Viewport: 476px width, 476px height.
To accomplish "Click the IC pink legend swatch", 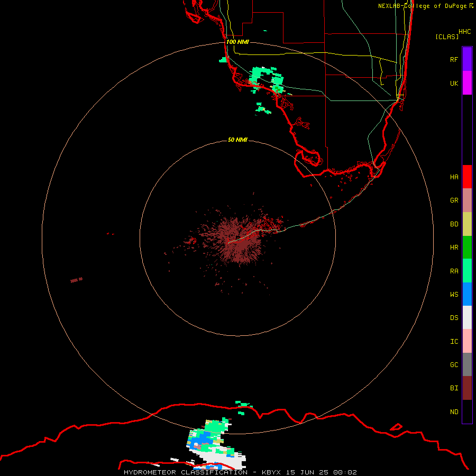I will pyautogui.click(x=467, y=341).
